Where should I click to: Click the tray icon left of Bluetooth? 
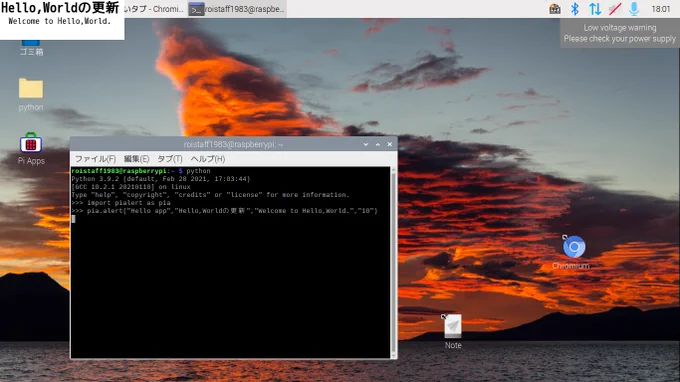point(555,9)
